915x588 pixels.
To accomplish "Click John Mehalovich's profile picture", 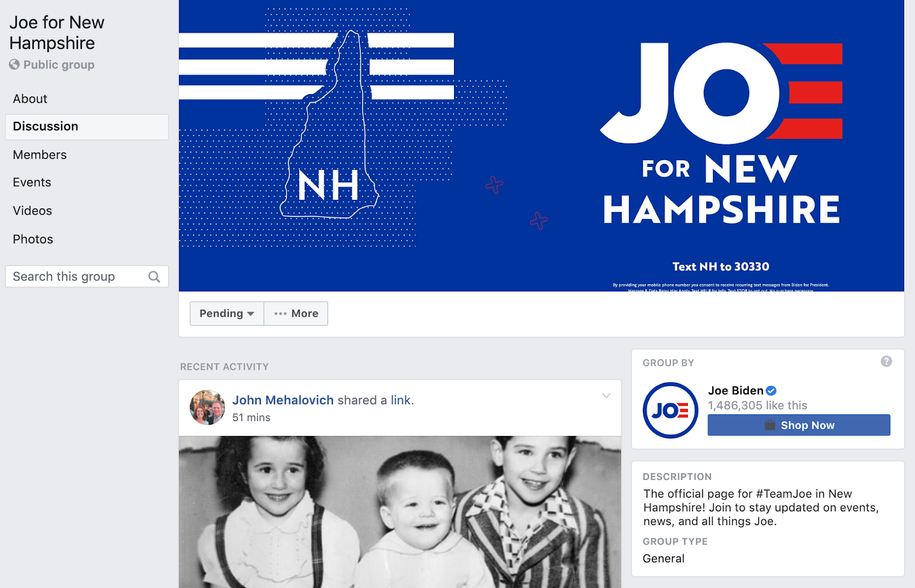I will 207,407.
